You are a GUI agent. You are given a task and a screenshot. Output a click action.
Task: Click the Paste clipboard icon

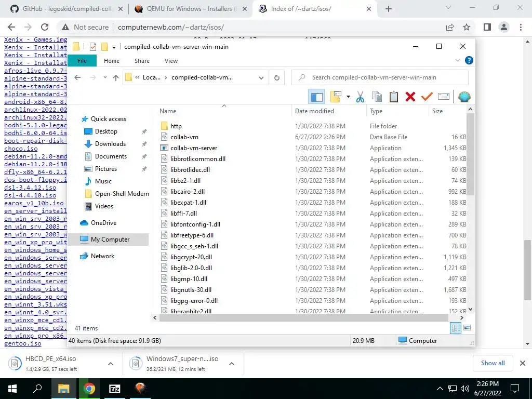394,97
